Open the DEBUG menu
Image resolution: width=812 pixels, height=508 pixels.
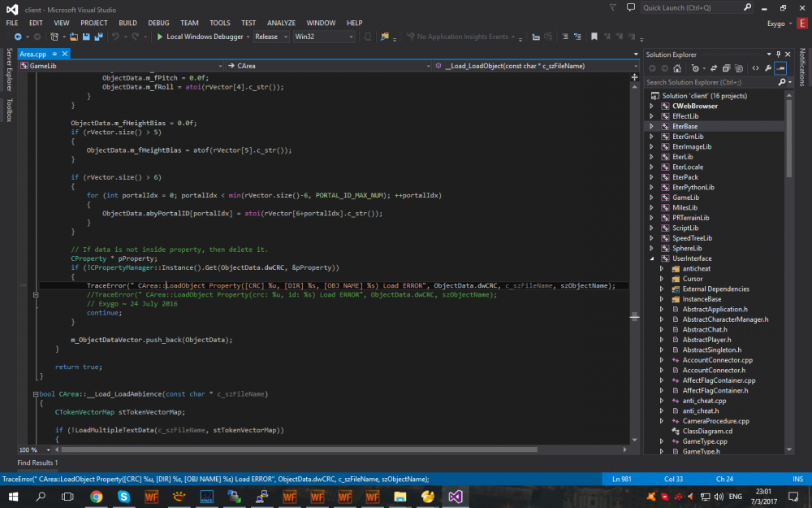click(x=158, y=23)
